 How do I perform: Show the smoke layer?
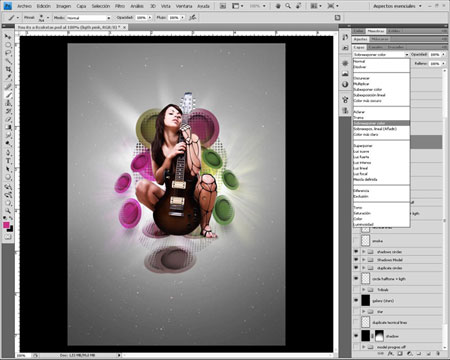click(x=356, y=240)
